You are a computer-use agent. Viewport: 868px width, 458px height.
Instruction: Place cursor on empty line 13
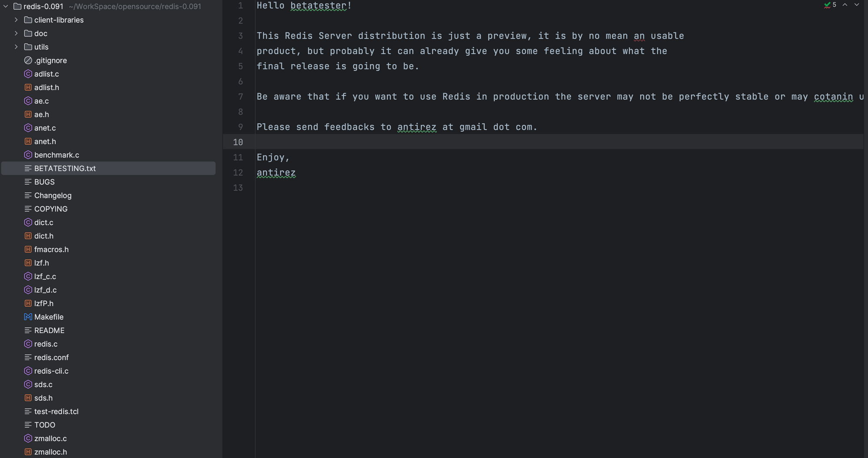559,188
